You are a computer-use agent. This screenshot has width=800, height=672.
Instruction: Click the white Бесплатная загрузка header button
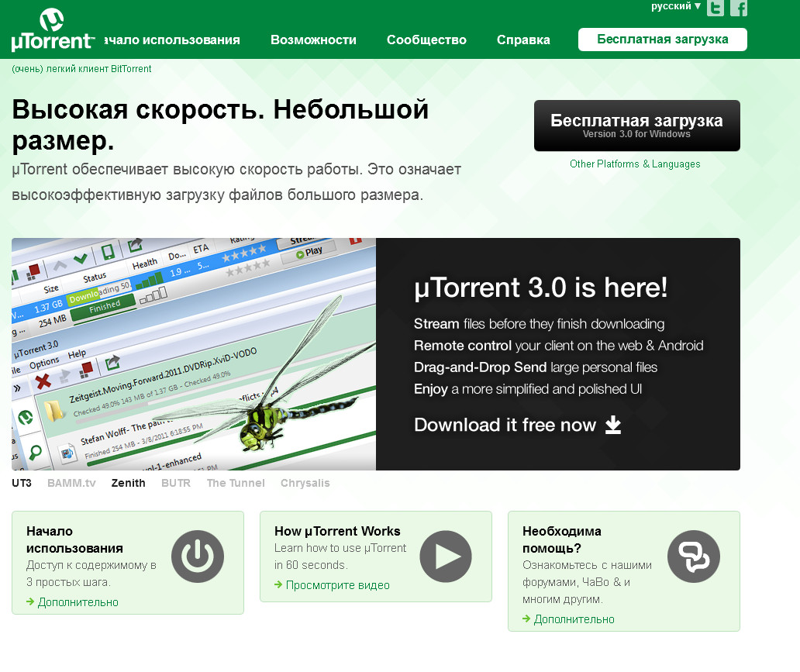[x=662, y=40]
